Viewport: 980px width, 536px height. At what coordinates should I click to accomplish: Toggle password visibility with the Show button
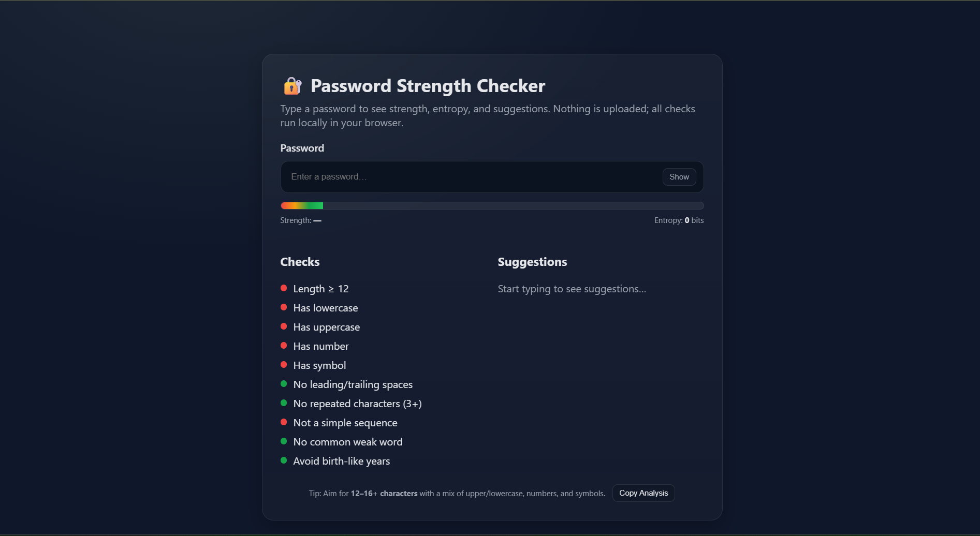[679, 176]
